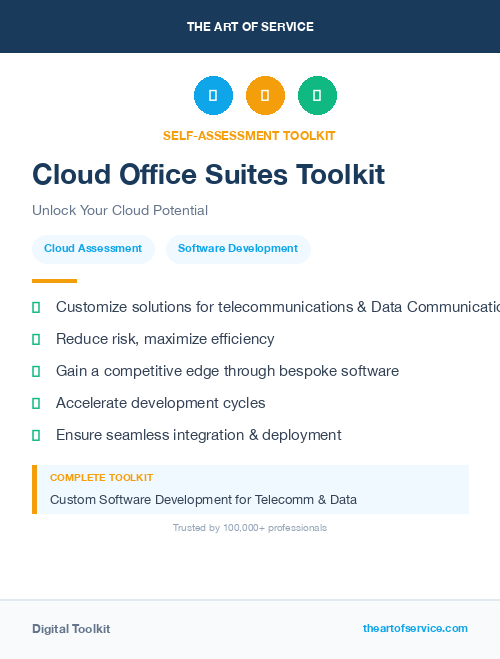Click Custom Software Development for Telecomm text
Image resolution: width=500 pixels, height=659 pixels.
click(203, 500)
